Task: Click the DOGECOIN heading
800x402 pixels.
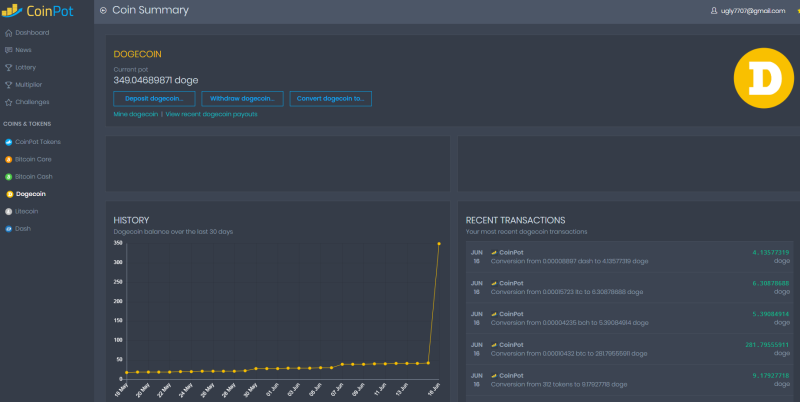Action: click(x=137, y=54)
